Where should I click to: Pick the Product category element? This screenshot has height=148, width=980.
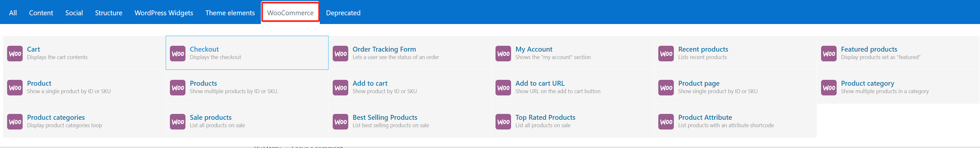(x=867, y=83)
